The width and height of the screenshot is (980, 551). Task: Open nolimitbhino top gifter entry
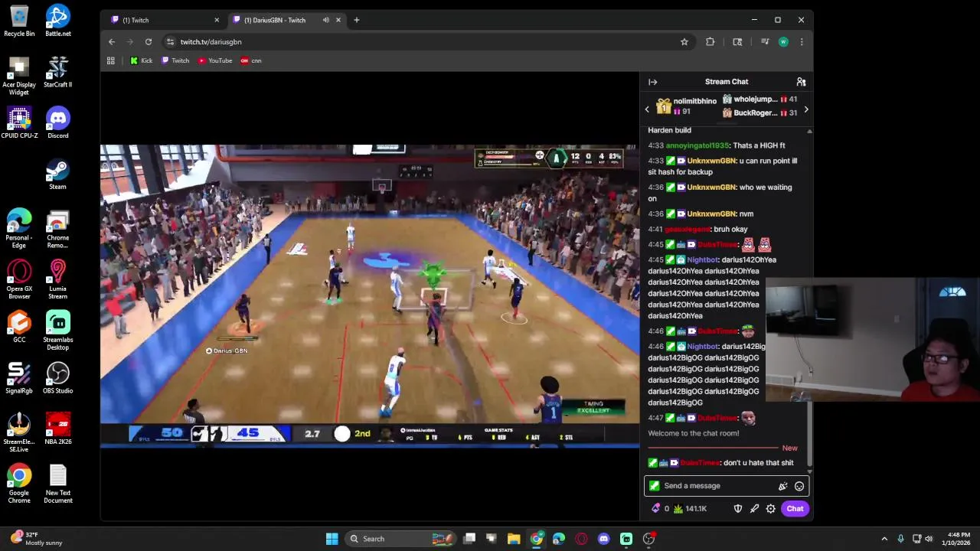(x=686, y=106)
